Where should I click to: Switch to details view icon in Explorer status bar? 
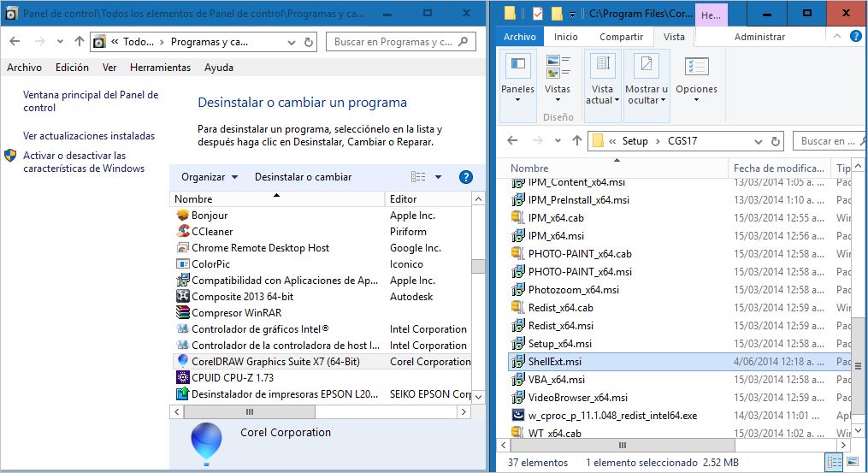(x=835, y=463)
